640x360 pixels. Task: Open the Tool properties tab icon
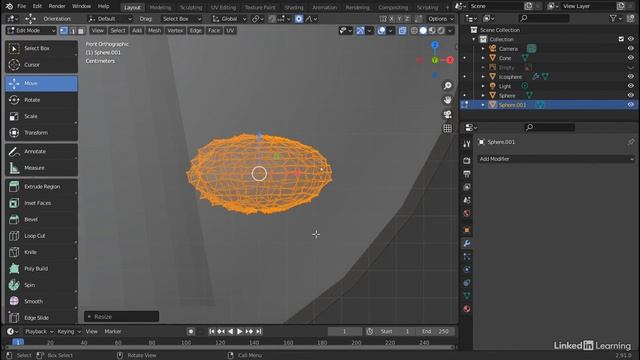point(467,144)
